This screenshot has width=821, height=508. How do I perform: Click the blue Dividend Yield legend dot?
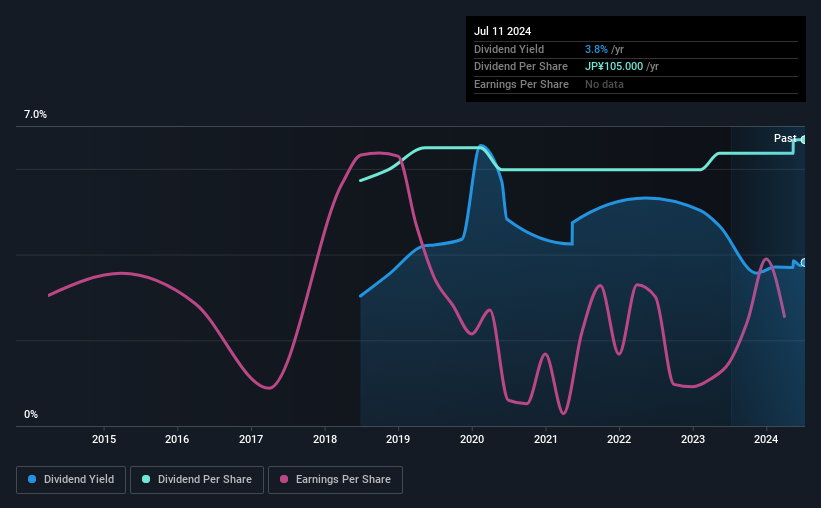[32, 479]
